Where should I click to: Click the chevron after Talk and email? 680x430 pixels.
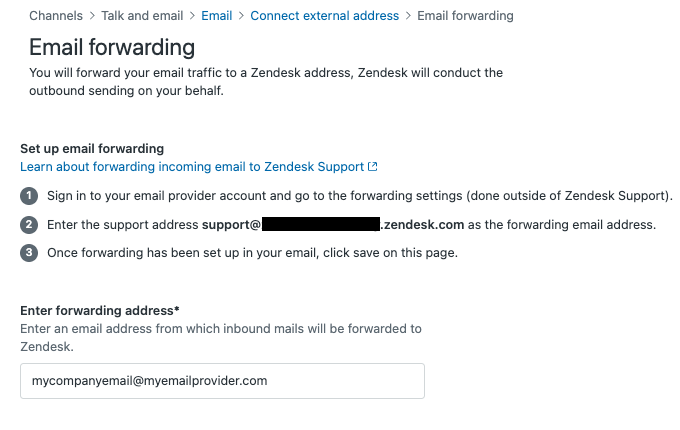tap(192, 16)
